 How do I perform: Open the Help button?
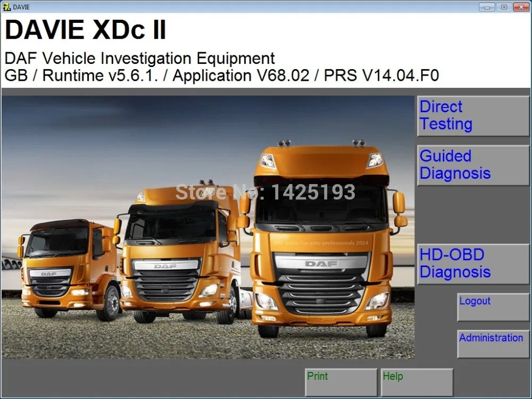point(417,383)
